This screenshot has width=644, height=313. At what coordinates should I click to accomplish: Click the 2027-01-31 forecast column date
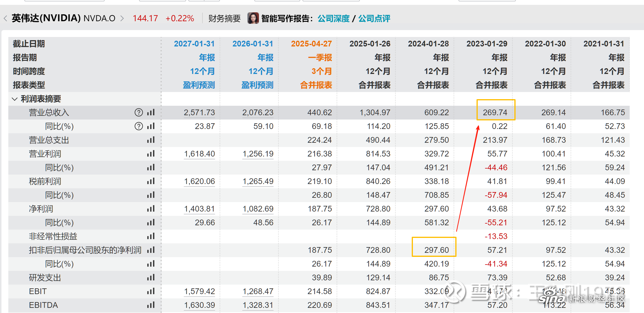click(x=194, y=44)
